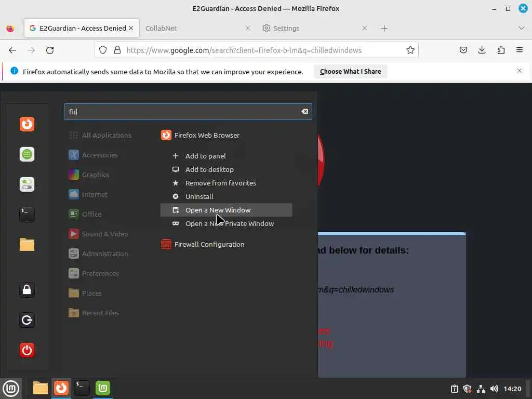The image size is (532, 399).
Task: Click the 14:20 clock in panel
Action: tap(512, 389)
